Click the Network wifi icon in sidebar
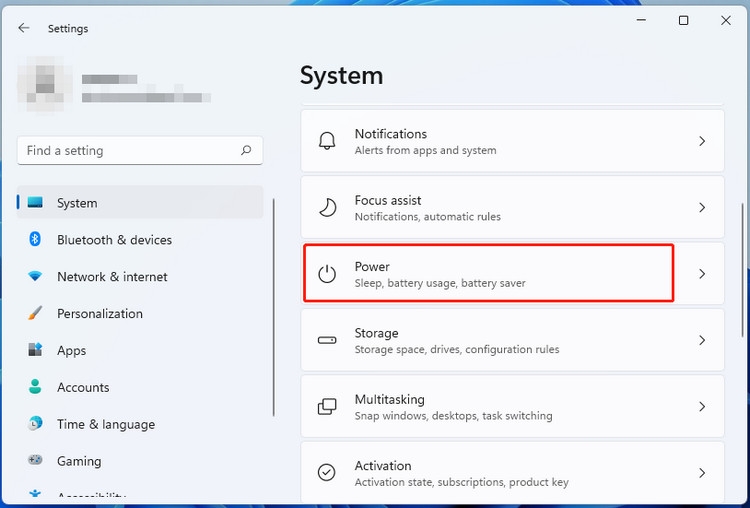Viewport: 750px width, 508px height. coord(35,276)
